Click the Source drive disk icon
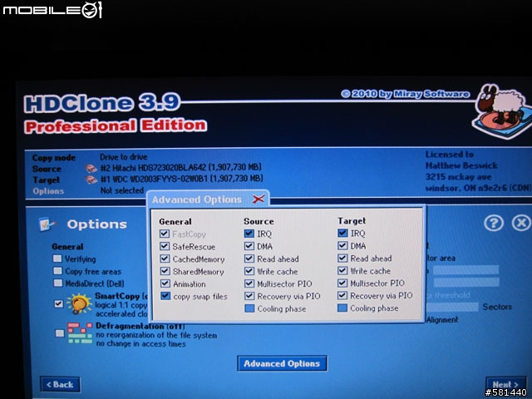Viewport: 532px width, 399px height. click(91, 168)
